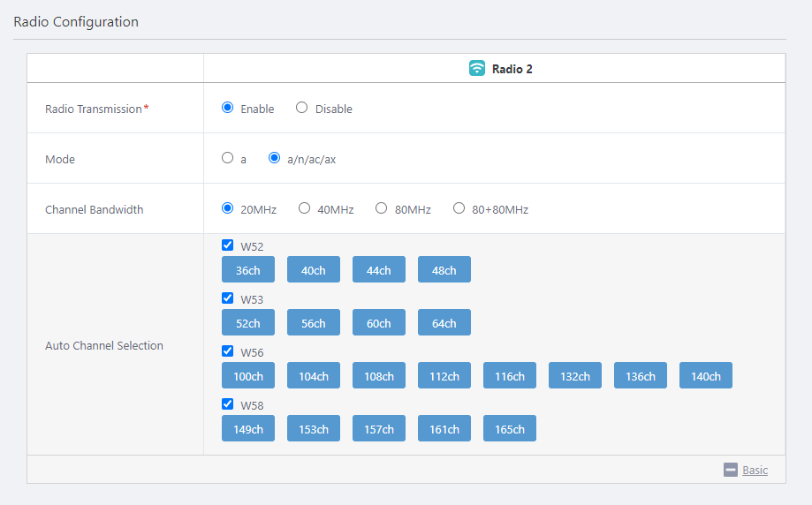The image size is (812, 505).
Task: Click the 36ch channel button
Action: click(x=248, y=270)
